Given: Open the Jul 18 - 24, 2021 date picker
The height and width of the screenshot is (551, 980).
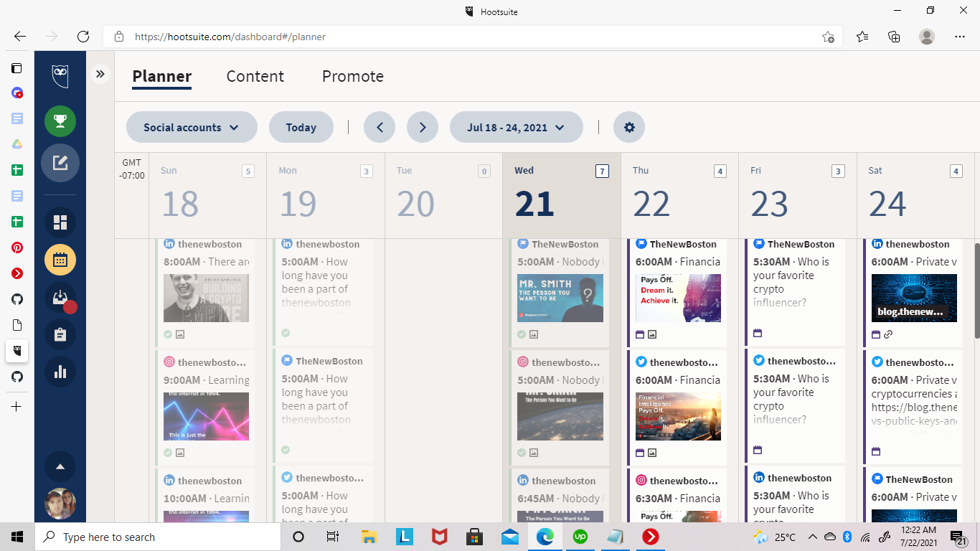Looking at the screenshot, I should point(516,127).
